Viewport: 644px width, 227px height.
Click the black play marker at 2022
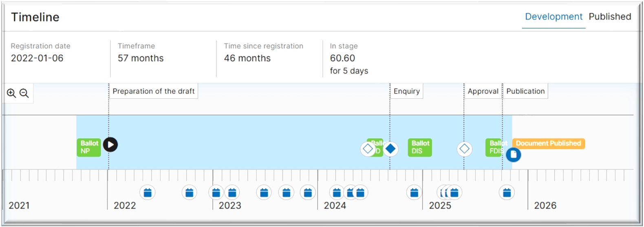point(110,144)
